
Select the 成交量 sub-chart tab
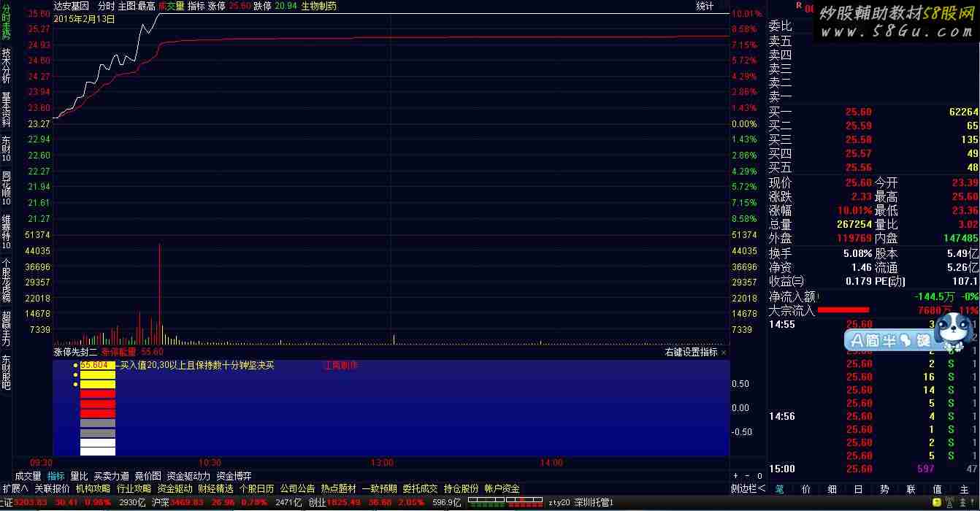(x=28, y=476)
